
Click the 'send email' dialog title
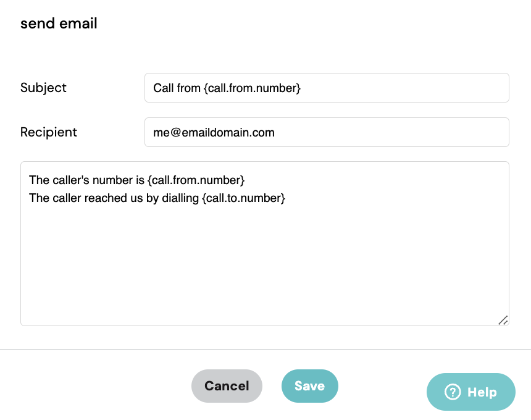click(x=59, y=23)
